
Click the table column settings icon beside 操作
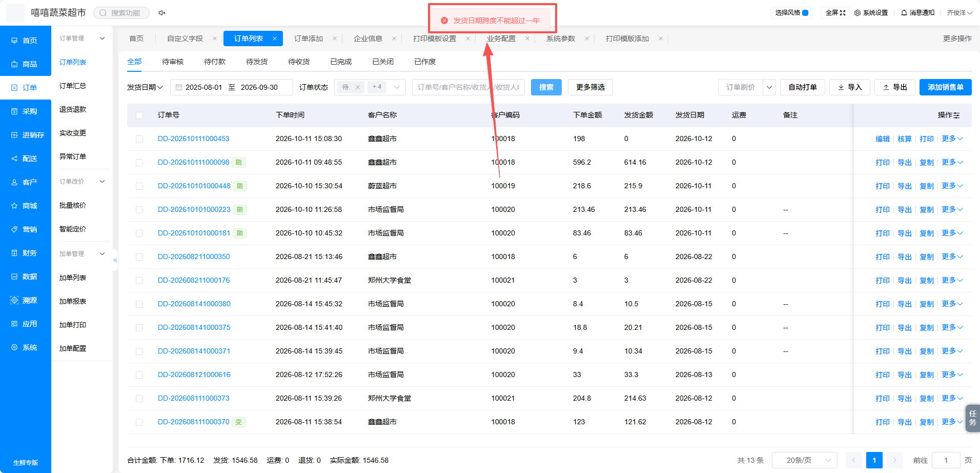tap(956, 115)
